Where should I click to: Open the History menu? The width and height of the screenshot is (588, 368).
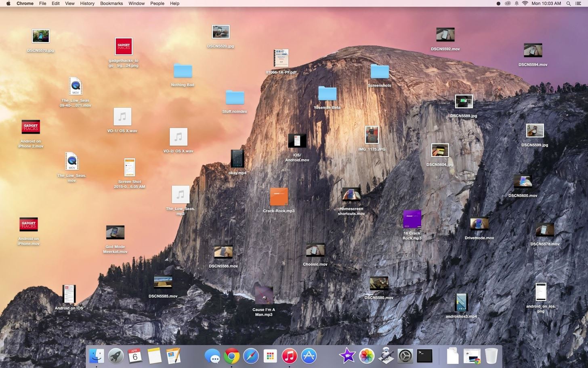point(87,3)
